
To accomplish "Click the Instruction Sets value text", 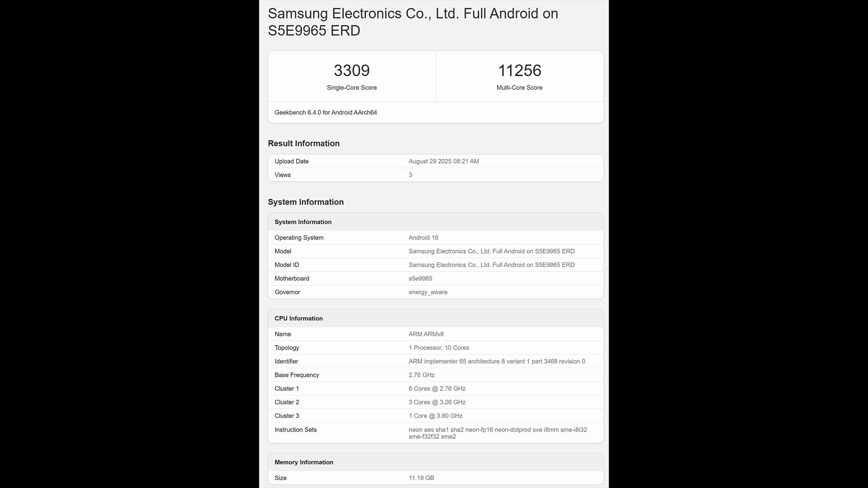I will (497, 433).
